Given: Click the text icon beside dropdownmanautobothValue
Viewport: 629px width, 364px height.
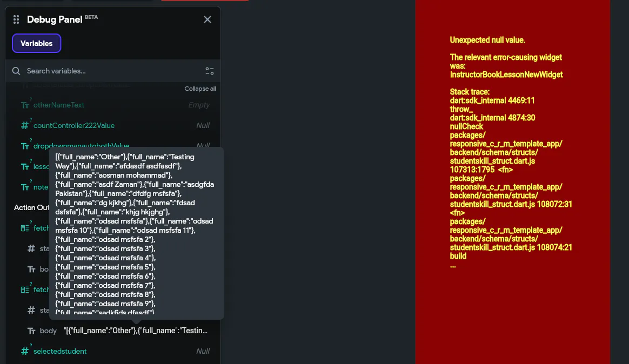Looking at the screenshot, I should click(25, 146).
